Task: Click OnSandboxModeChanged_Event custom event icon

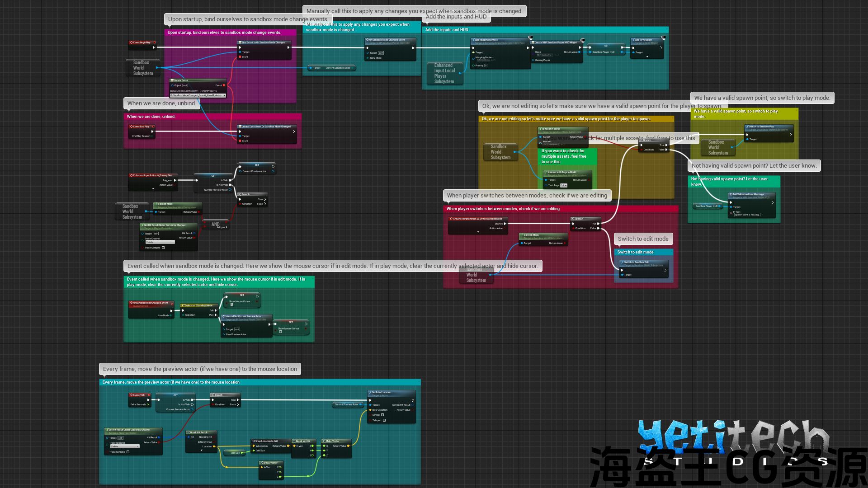Action: (131, 303)
